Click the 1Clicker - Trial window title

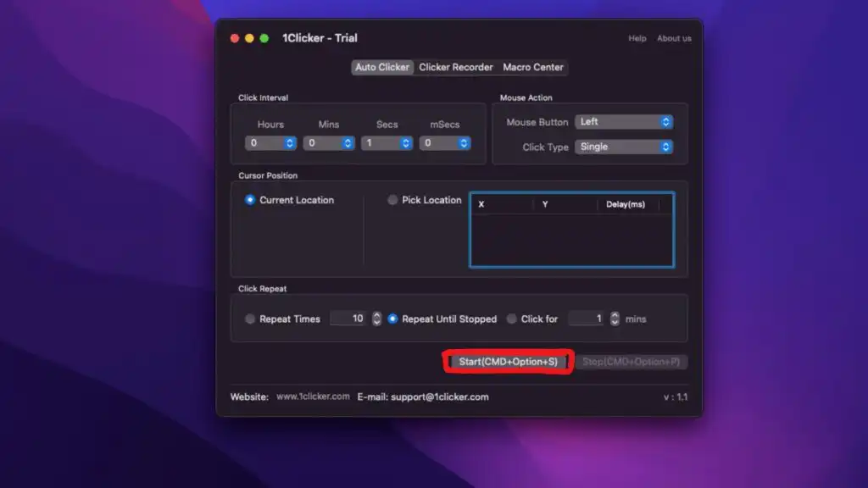pyautogui.click(x=320, y=38)
